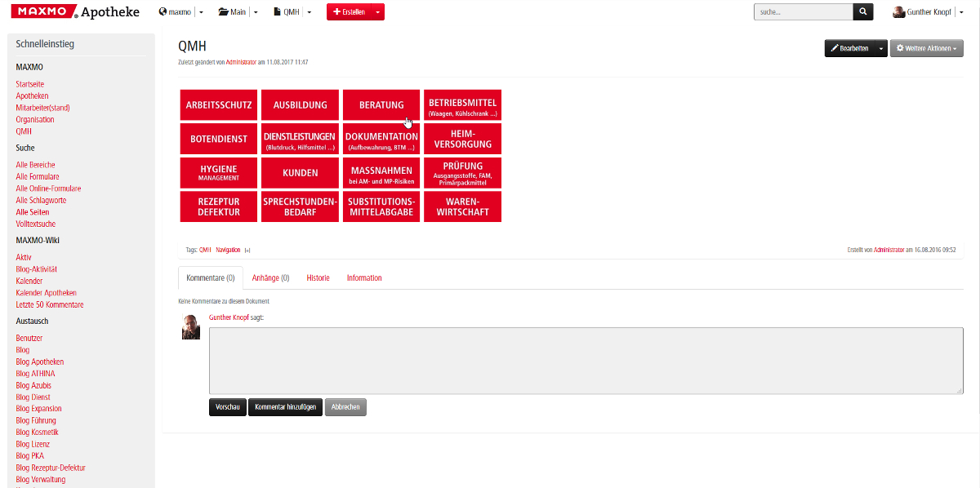Screen dimensions: 980x488
Task: Click into the comment text area
Action: click(x=586, y=361)
